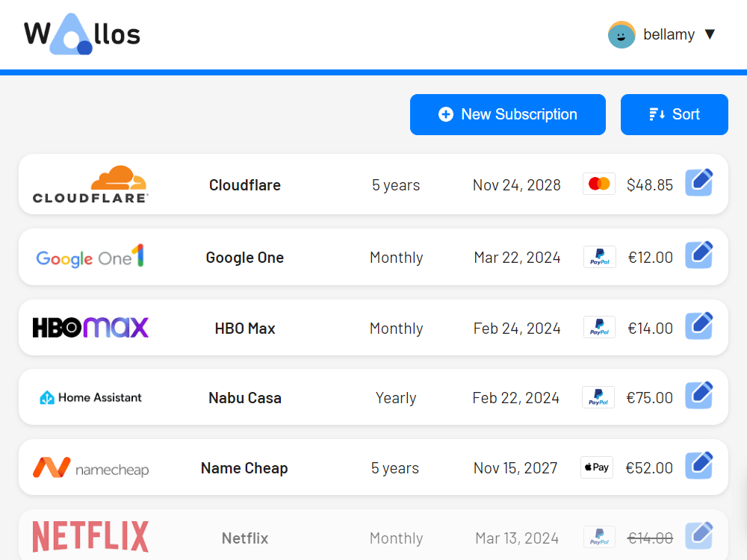The height and width of the screenshot is (560, 747).
Task: Click the edit icon for Nabu Casa
Action: [x=699, y=396]
